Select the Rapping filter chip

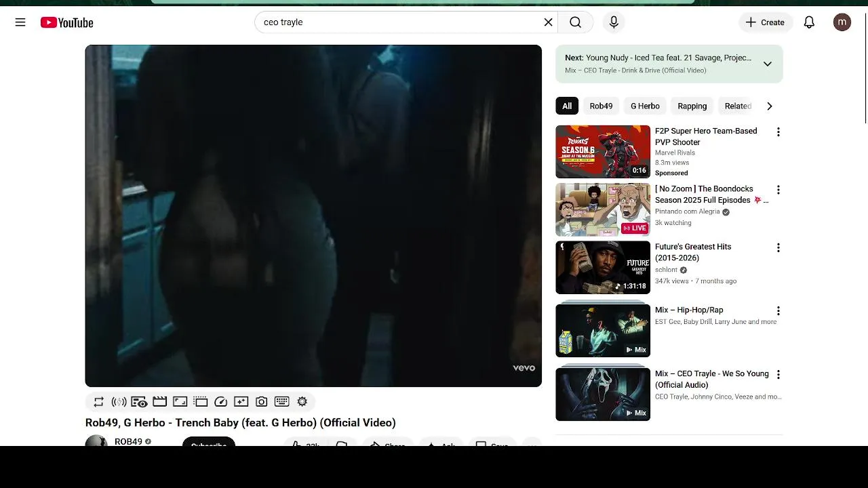point(692,106)
